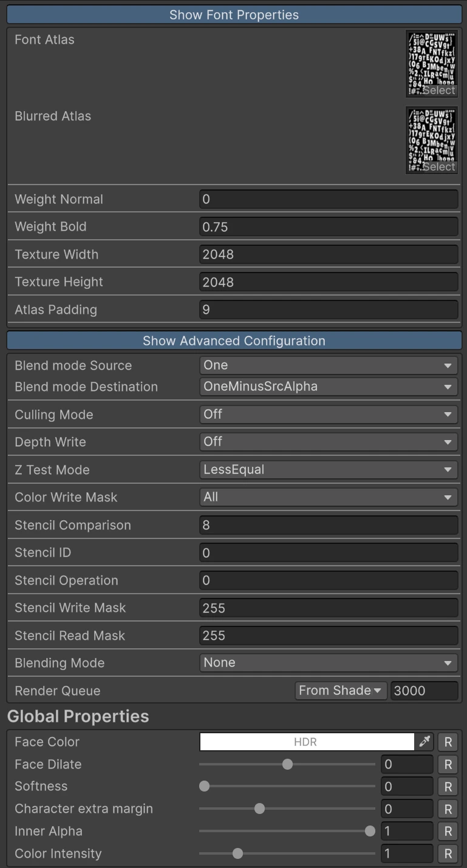The width and height of the screenshot is (467, 868).
Task: Open the Blend mode Source dropdown
Action: tap(329, 365)
